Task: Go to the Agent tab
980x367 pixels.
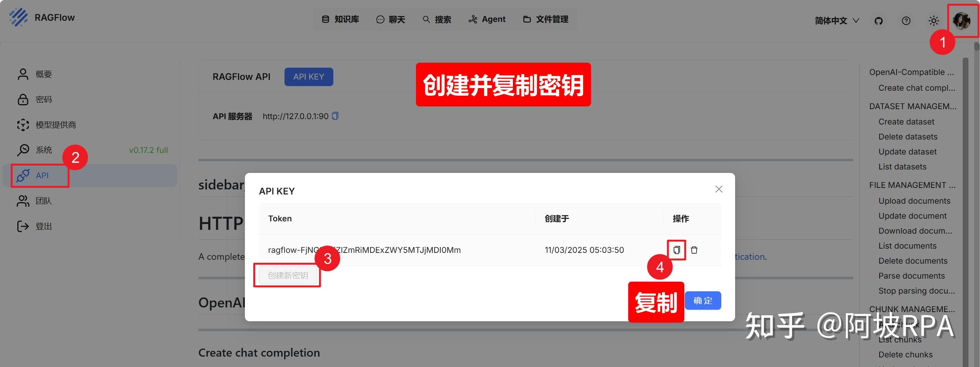Action: coord(487,19)
